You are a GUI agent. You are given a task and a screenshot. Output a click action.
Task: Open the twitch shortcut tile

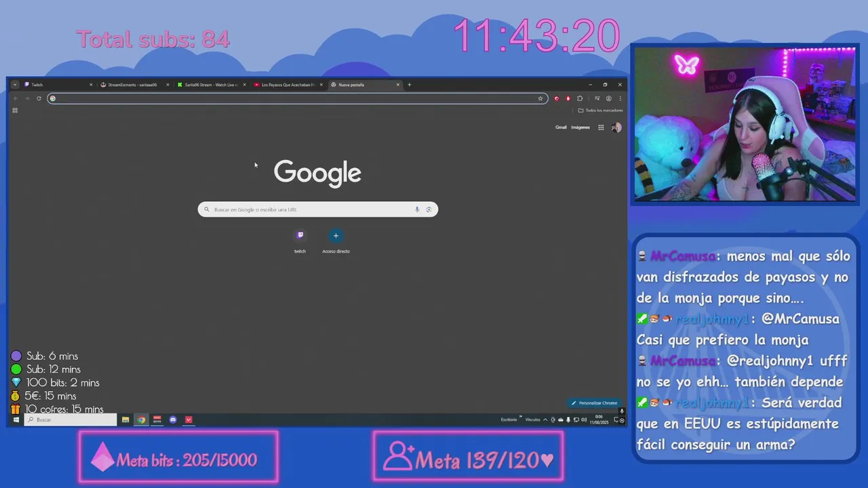click(x=300, y=241)
